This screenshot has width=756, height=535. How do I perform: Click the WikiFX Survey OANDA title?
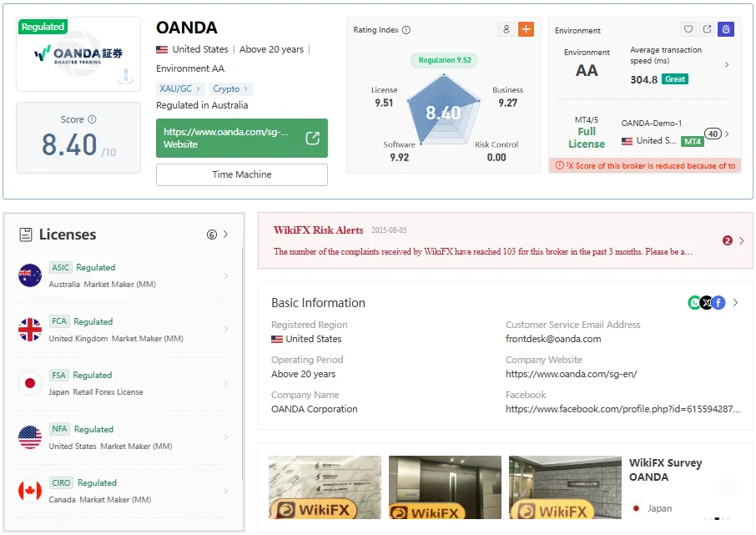665,470
